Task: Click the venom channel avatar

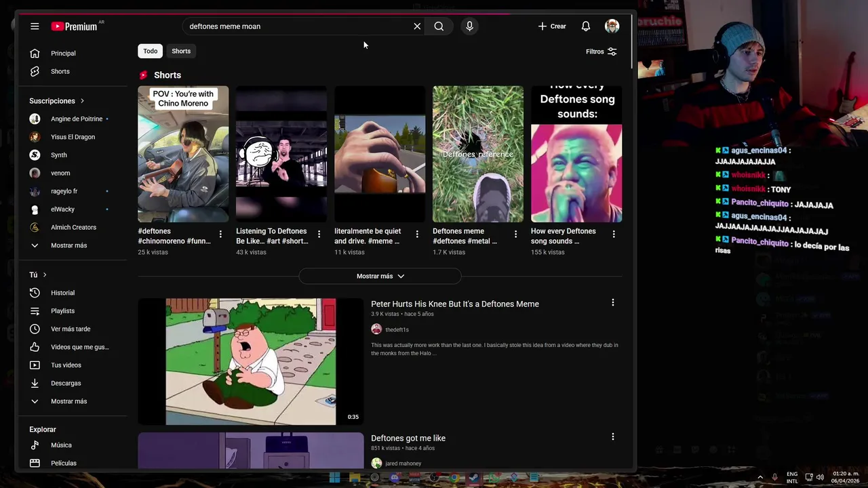Action: 35,173
